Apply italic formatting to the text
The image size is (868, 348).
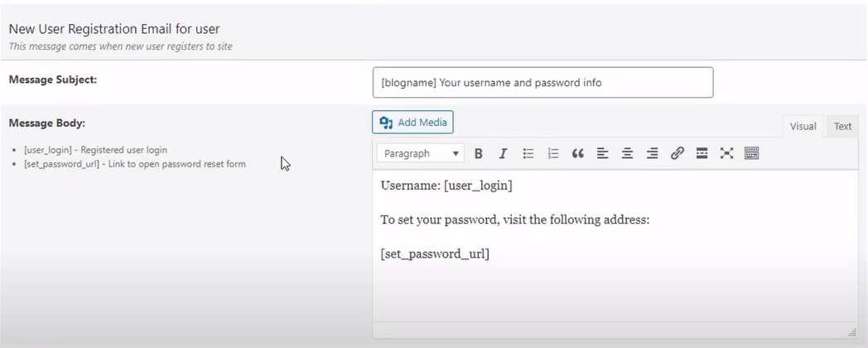pyautogui.click(x=504, y=153)
